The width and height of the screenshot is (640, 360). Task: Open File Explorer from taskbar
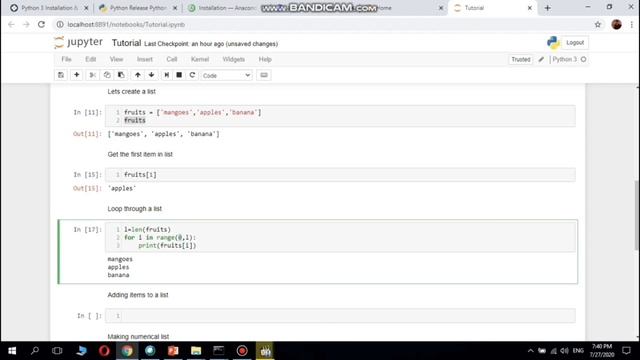pos(196,351)
